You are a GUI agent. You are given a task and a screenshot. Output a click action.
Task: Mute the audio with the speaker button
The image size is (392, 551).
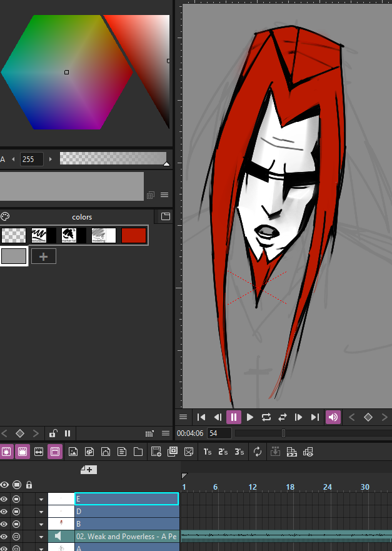click(x=333, y=417)
